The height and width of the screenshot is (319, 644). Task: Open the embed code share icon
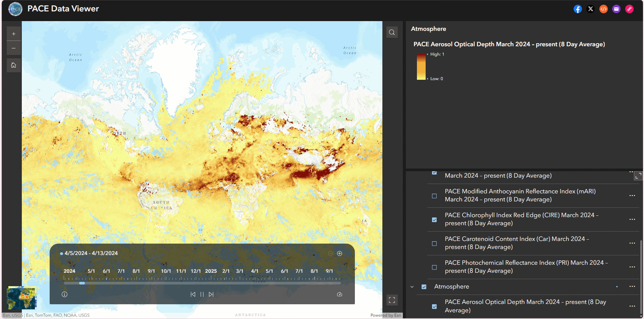point(603,9)
